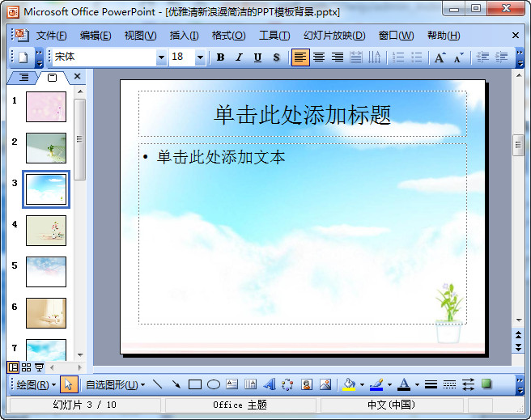Apply blue line color
This screenshot has height=420, width=531.
[376, 384]
